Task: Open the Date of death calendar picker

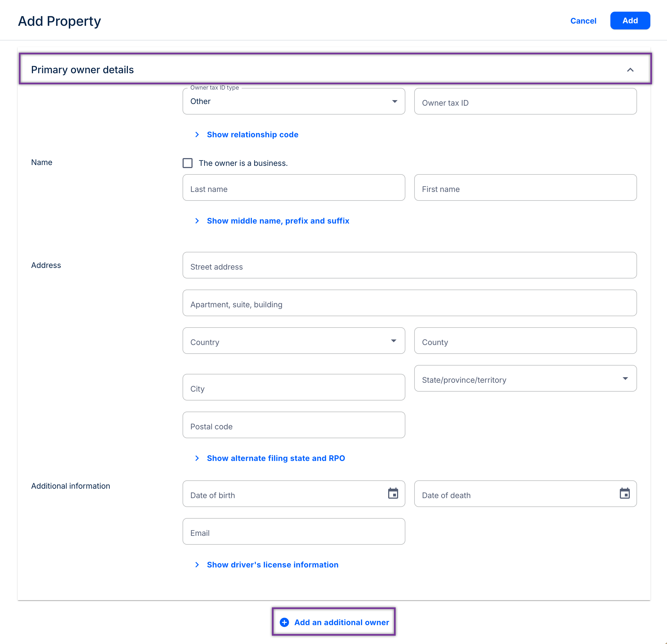Action: tap(625, 493)
